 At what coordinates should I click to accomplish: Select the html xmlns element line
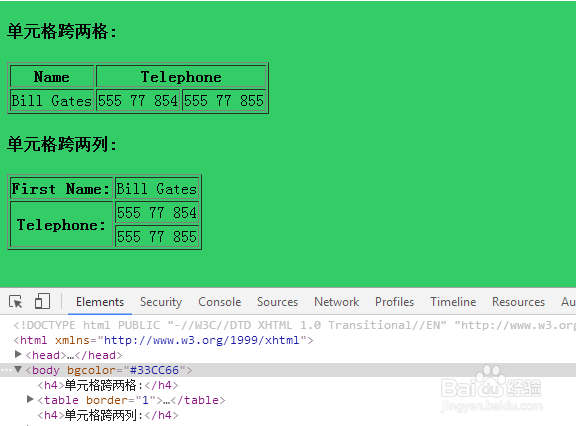(x=163, y=340)
